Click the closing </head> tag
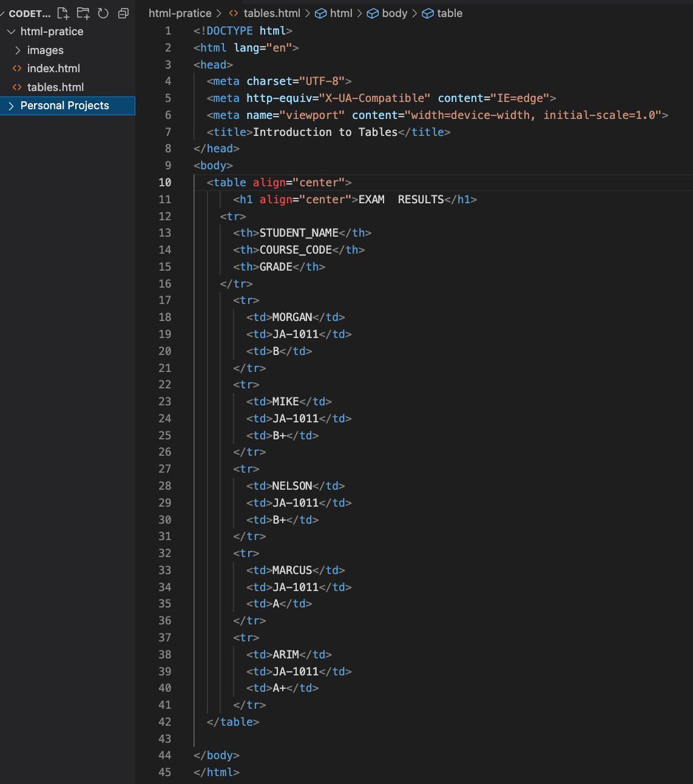This screenshot has height=784, width=693. (217, 148)
